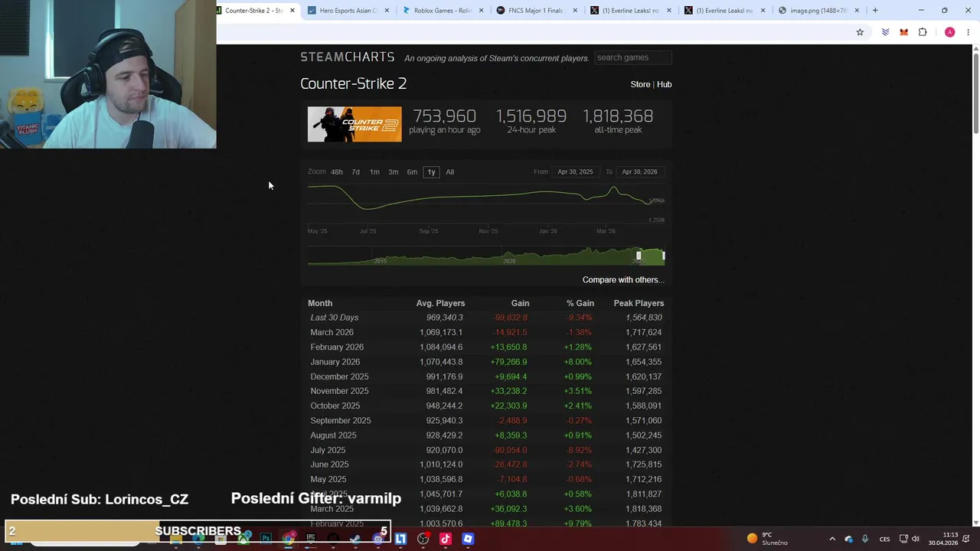Viewport: 980px width, 551px height.
Task: Click the 1,516,989 24-hour peak value
Action: (531, 116)
